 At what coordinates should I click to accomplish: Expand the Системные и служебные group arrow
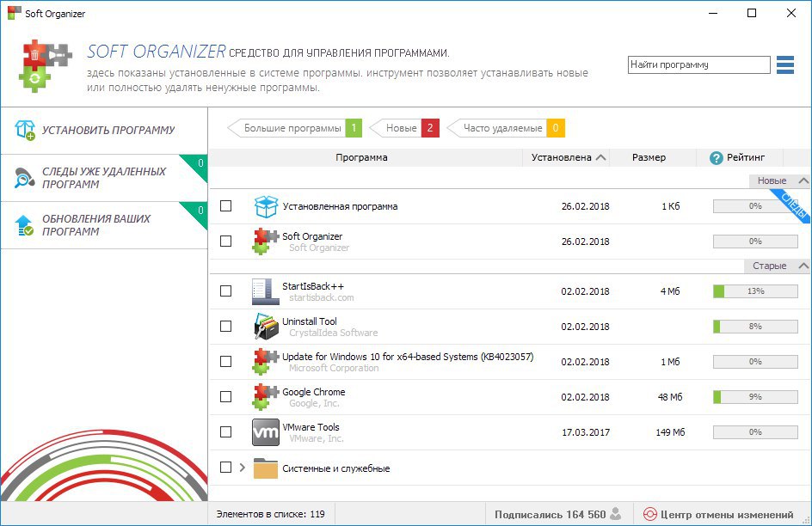point(242,468)
